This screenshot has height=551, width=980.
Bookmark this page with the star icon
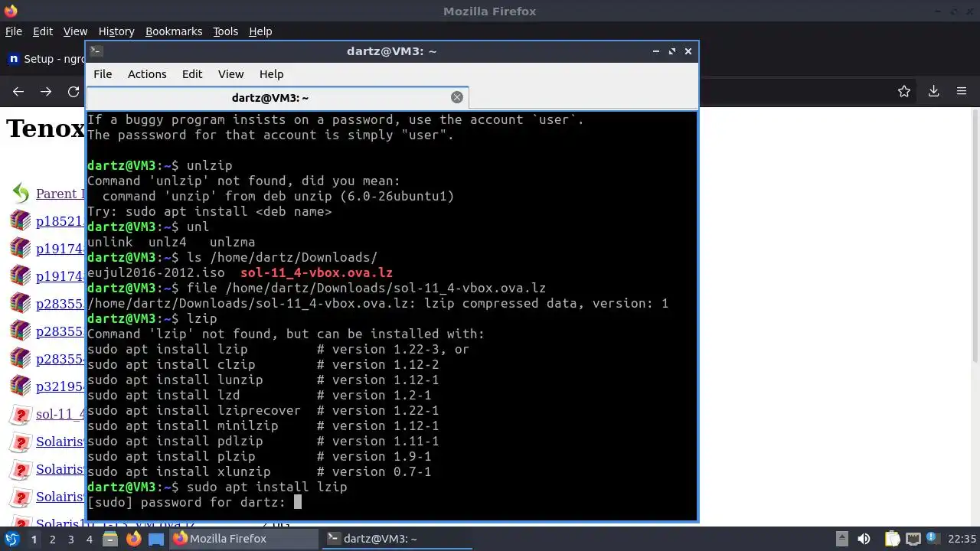point(904,91)
